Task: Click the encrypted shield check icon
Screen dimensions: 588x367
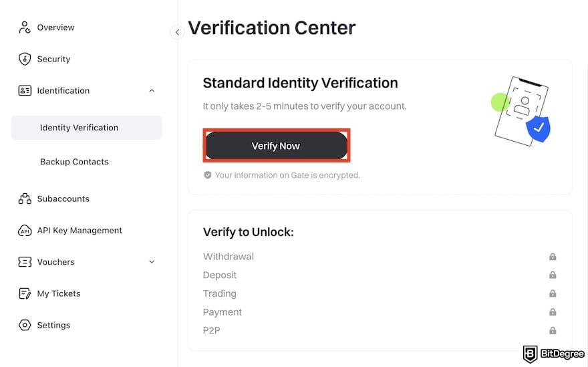Action: click(207, 175)
